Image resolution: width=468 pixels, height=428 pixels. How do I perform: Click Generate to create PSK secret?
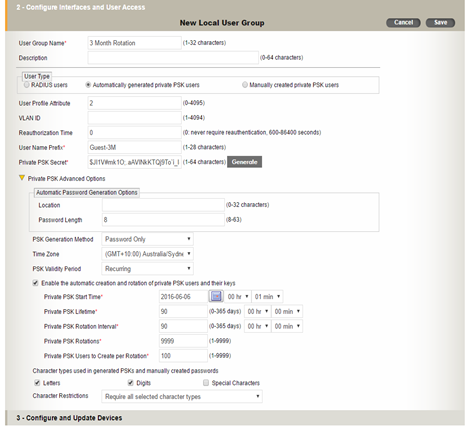tap(244, 162)
